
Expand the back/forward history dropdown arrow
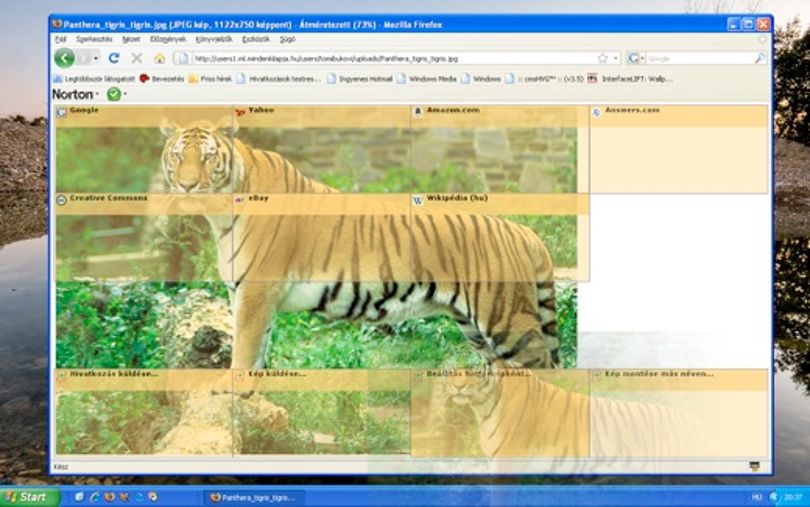click(x=96, y=58)
